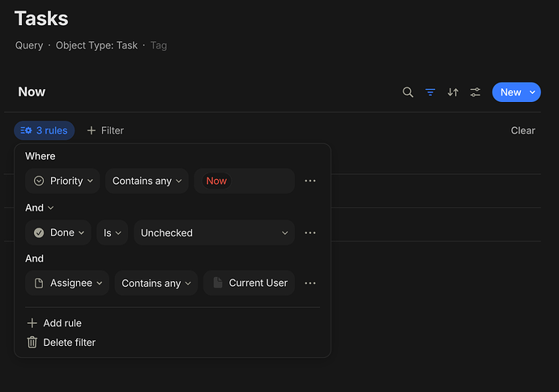Viewport: 559px width, 392px height.
Task: Change Assignee's Contains any operator
Action: point(156,283)
